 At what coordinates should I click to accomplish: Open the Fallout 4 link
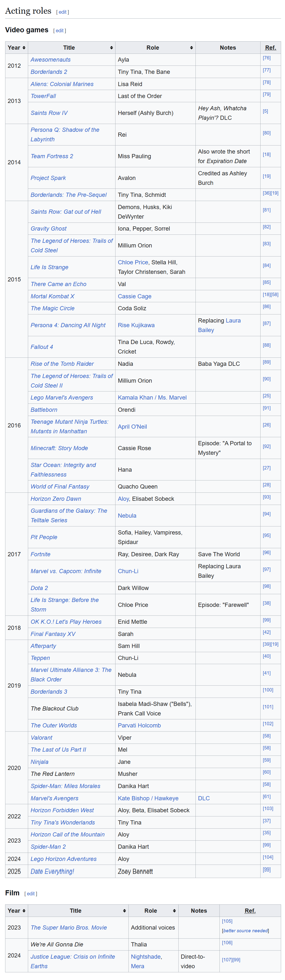[42, 347]
